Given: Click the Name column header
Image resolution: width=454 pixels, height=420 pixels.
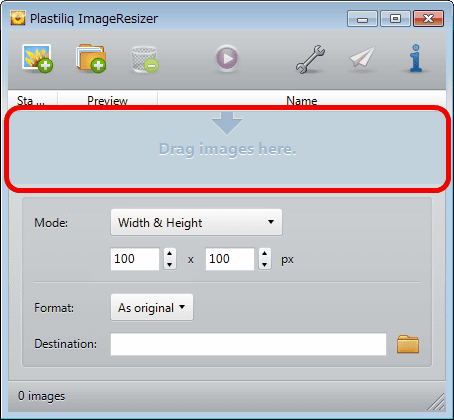Looking at the screenshot, I should (x=302, y=100).
